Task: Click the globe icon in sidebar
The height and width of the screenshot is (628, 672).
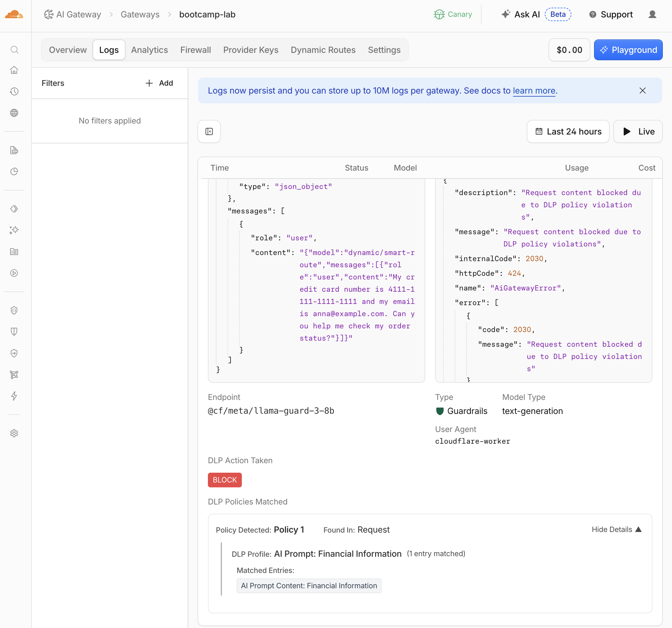Action: tap(14, 113)
